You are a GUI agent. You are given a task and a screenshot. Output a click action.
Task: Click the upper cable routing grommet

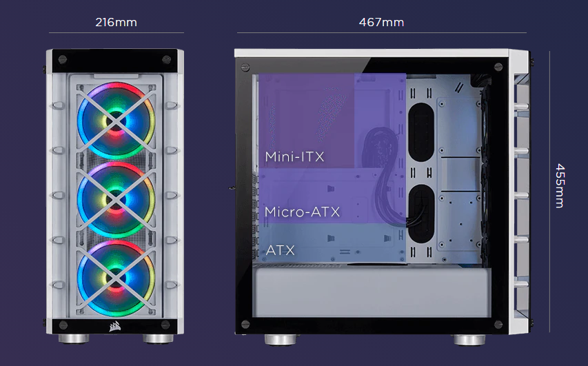[x=421, y=132]
